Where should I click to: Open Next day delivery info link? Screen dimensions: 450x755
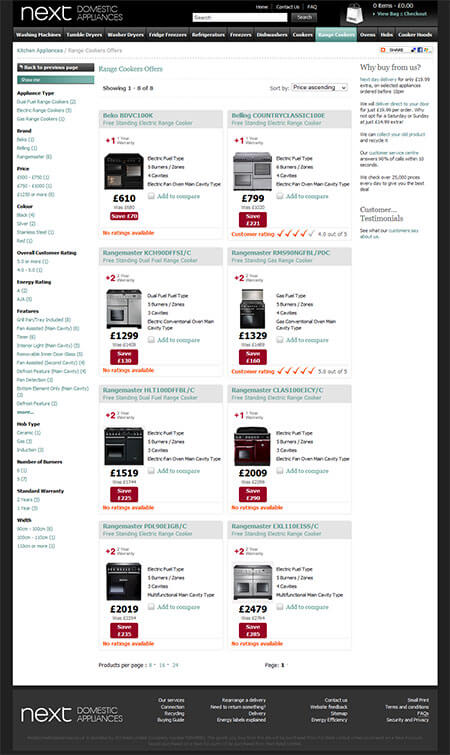coord(378,79)
